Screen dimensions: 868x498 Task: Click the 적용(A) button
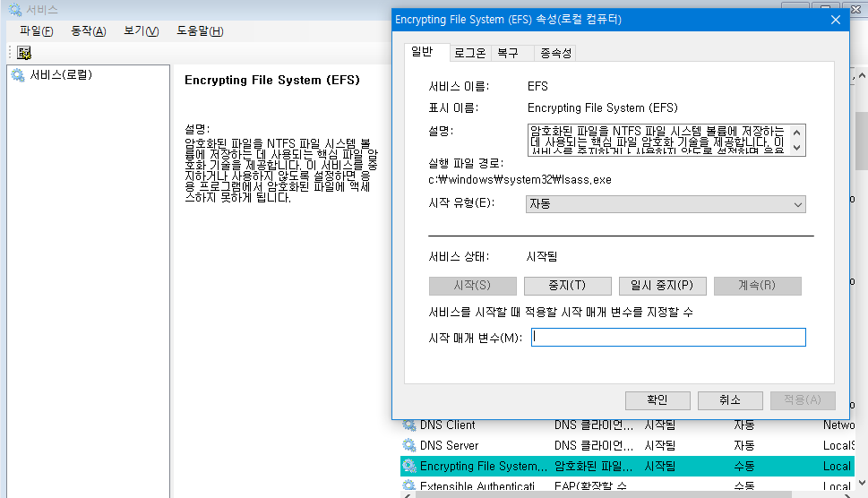[803, 400]
